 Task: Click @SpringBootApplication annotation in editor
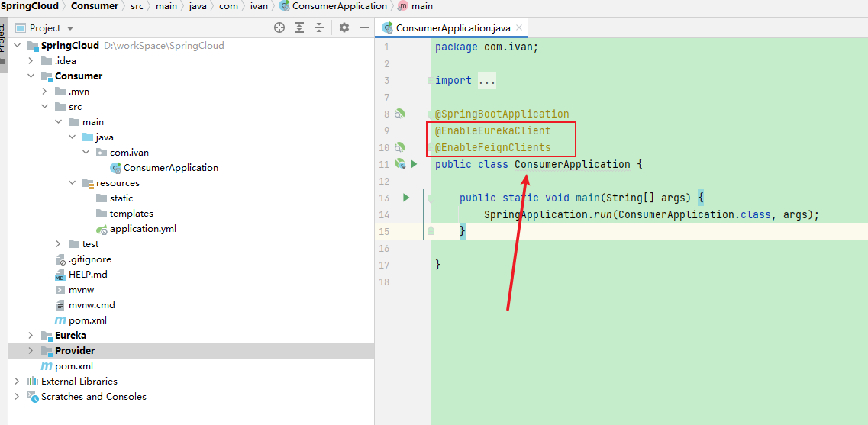[502, 114]
